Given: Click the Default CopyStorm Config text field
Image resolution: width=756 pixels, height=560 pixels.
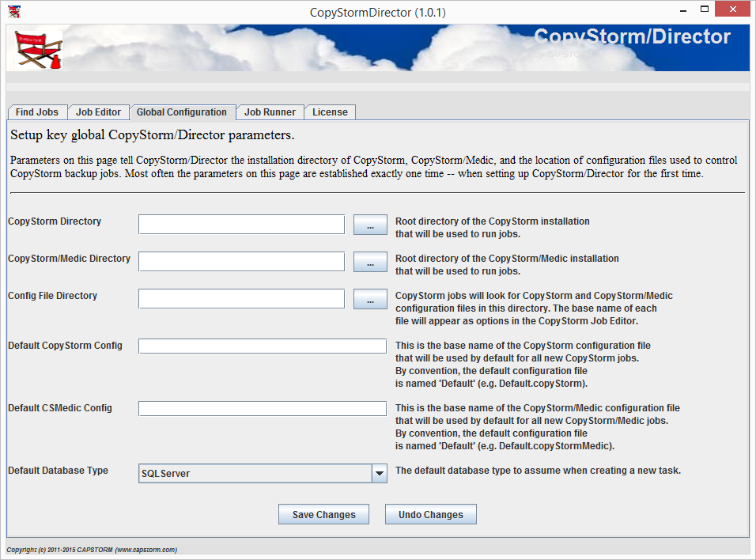Looking at the screenshot, I should [261, 345].
